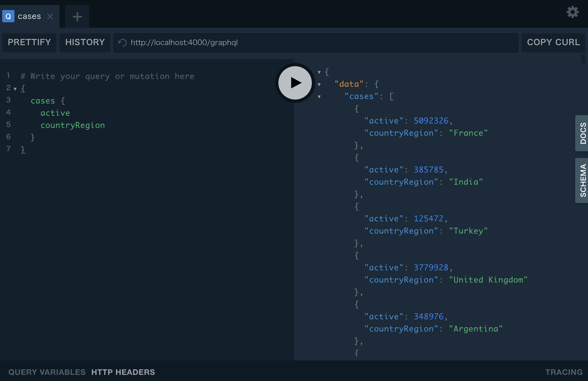Collapse the root response object arrow
The height and width of the screenshot is (381, 588).
pos(319,72)
